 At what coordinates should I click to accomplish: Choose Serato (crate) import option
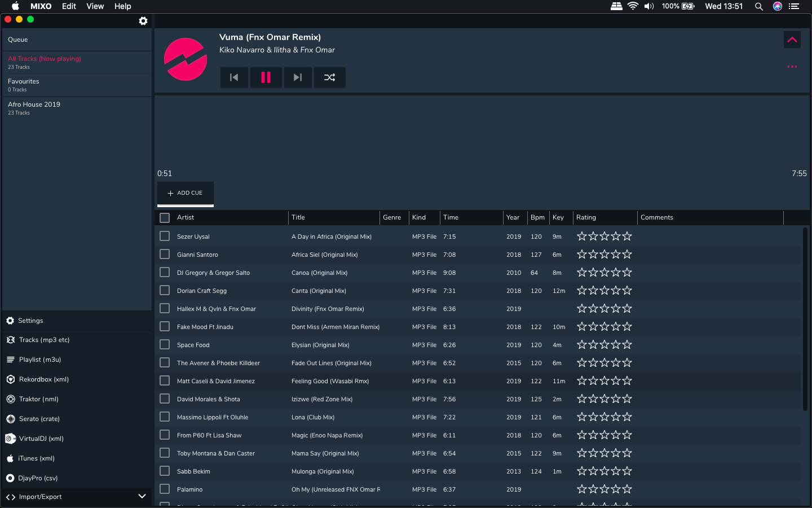click(x=39, y=419)
